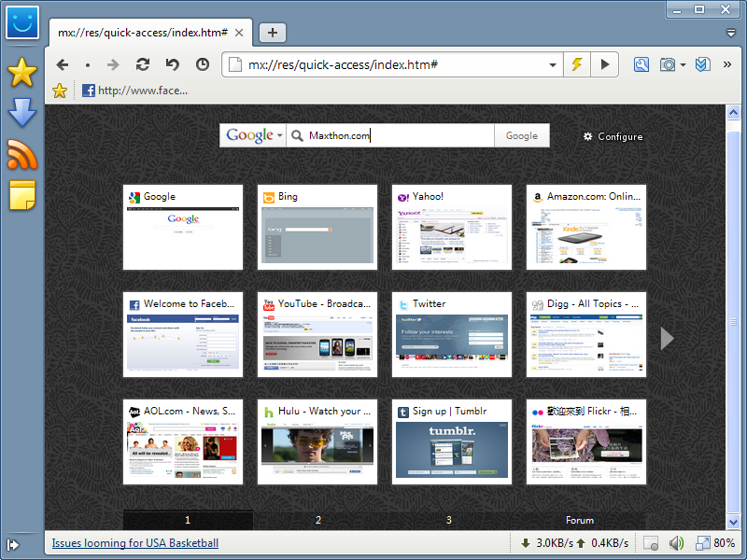Click the small dot button between arrows
This screenshot has width=747, height=560.
pyautogui.click(x=88, y=64)
